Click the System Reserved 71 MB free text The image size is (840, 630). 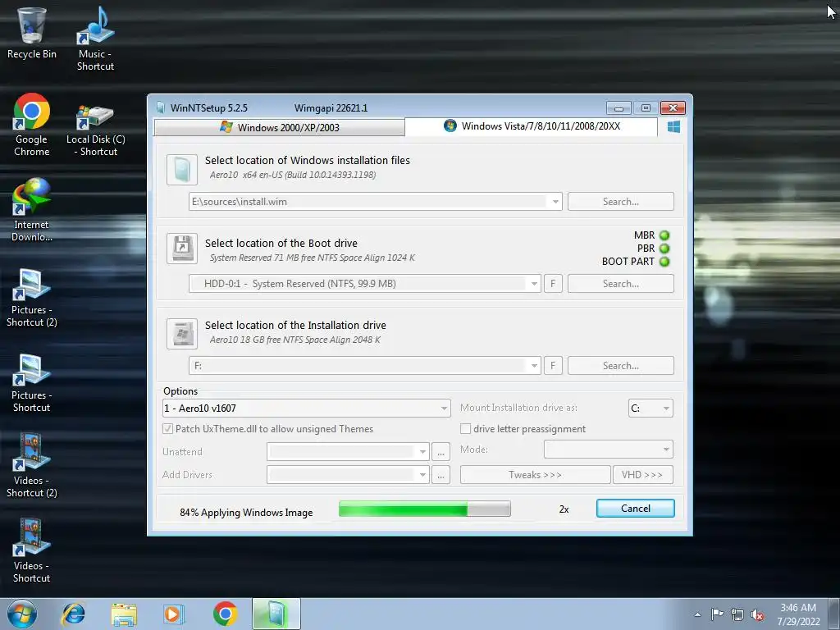pos(313,258)
